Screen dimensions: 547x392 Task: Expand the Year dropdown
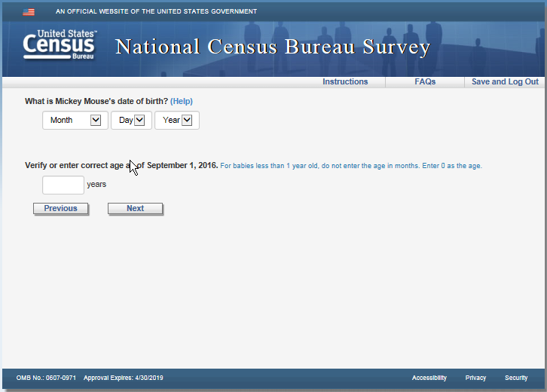pyautogui.click(x=177, y=121)
